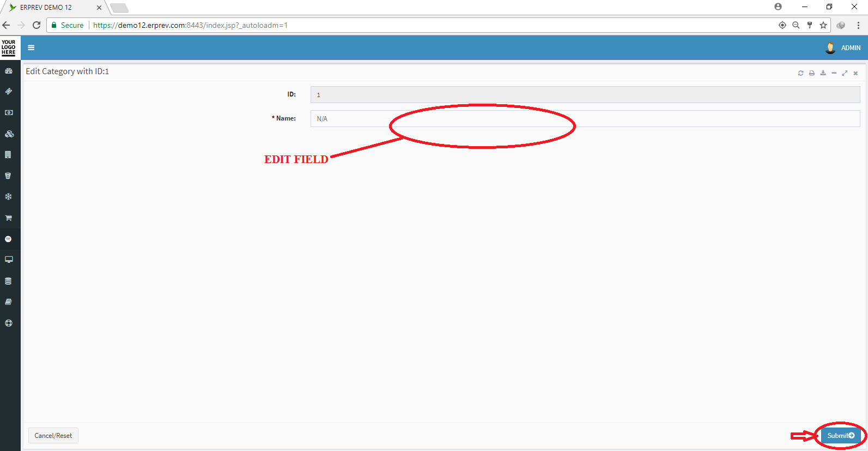
Task: Open the snowflake sidebar icon
Action: pyautogui.click(x=8, y=197)
